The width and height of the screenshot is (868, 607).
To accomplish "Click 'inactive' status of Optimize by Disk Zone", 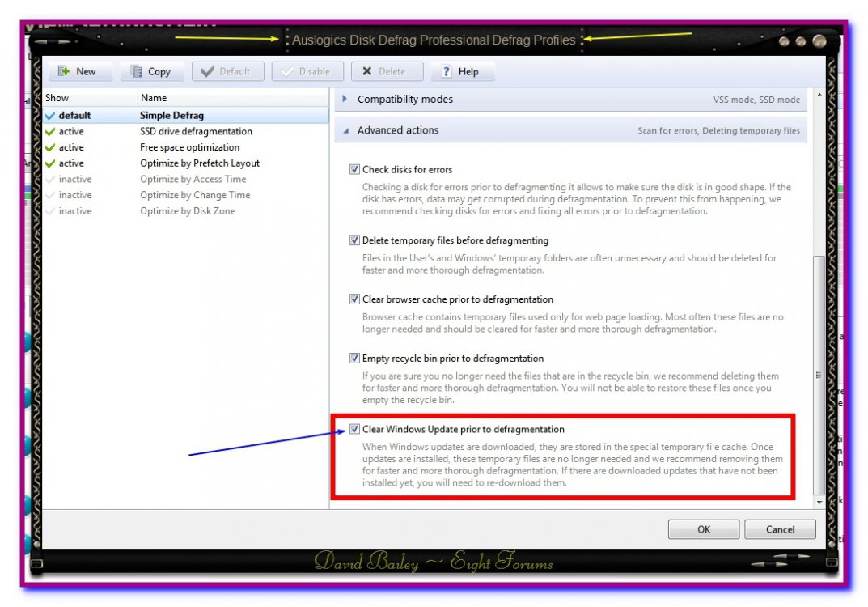I will [x=75, y=211].
